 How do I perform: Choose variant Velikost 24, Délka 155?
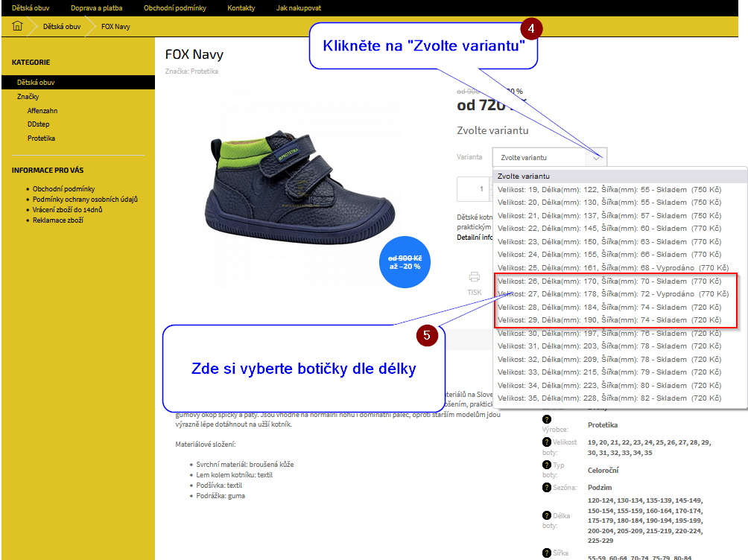tap(620, 254)
